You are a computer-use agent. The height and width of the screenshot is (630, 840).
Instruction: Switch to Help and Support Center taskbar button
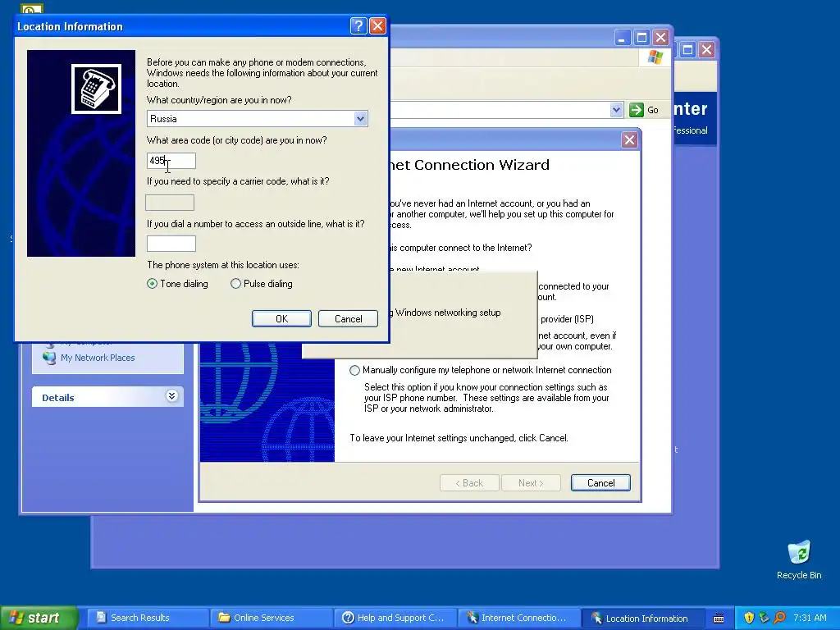[395, 618]
